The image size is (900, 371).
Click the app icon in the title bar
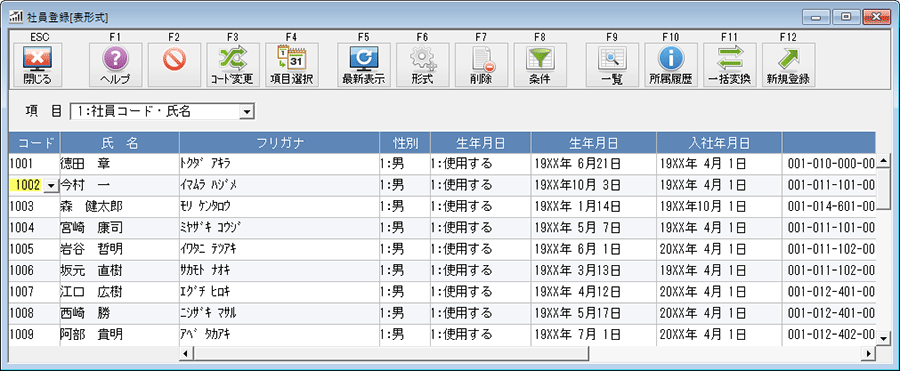click(x=15, y=17)
